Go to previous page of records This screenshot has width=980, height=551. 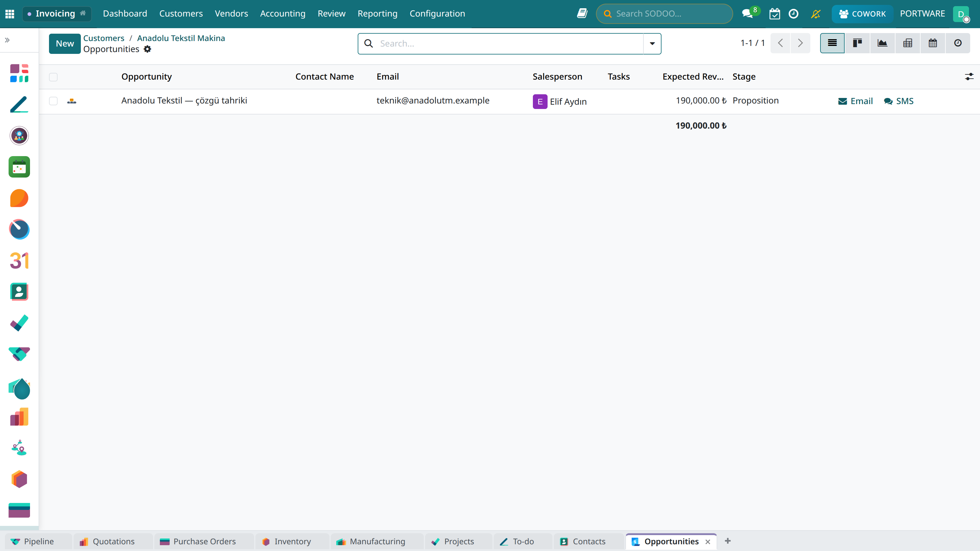coord(781,43)
